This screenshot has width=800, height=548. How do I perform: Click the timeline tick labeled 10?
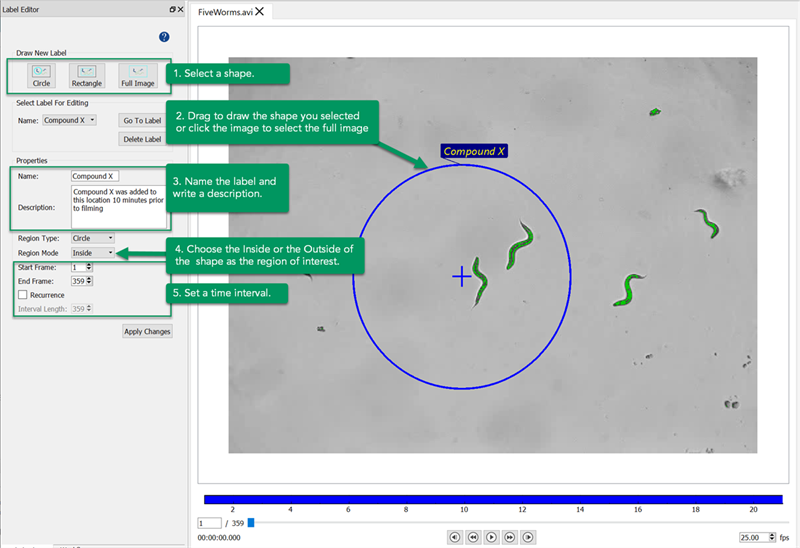464,509
